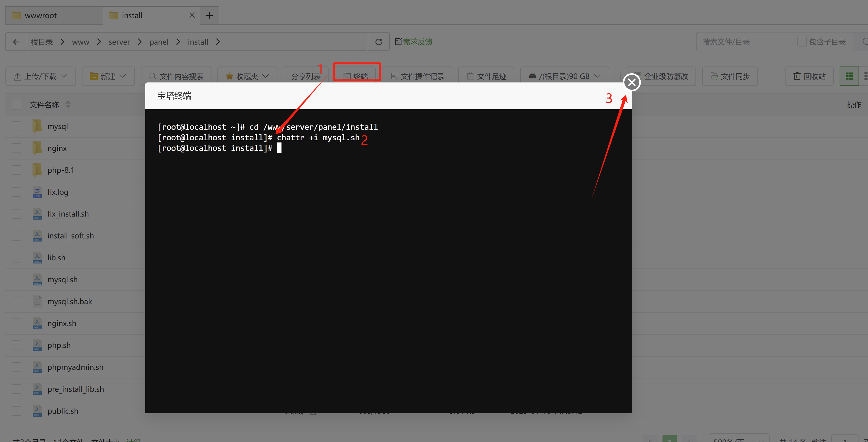The height and width of the screenshot is (442, 868).
Task: Toggle the select-all files checkbox
Action: click(16, 104)
